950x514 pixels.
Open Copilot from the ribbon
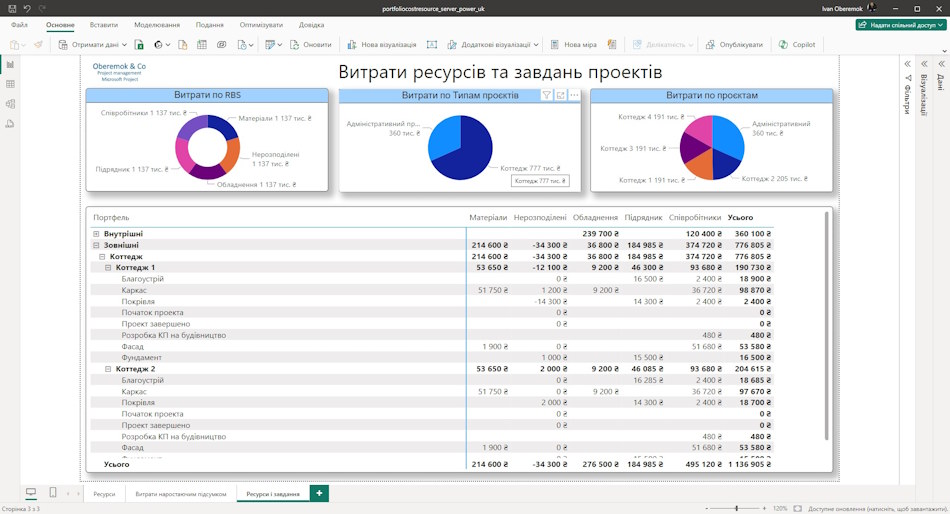pyautogui.click(x=797, y=44)
